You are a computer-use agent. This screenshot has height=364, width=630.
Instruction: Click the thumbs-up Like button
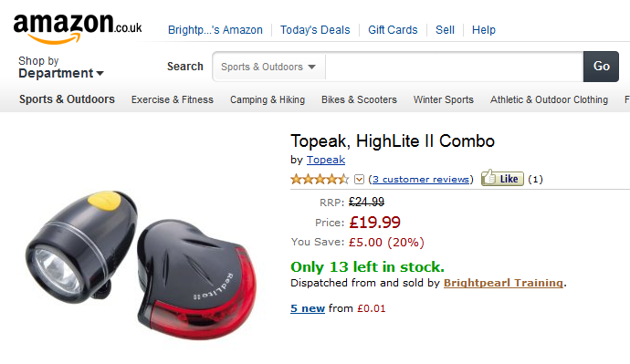click(x=502, y=178)
